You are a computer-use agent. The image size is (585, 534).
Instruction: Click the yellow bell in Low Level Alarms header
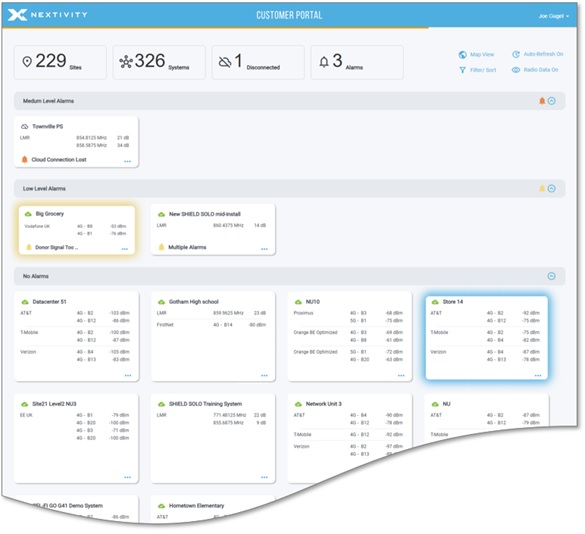[542, 188]
